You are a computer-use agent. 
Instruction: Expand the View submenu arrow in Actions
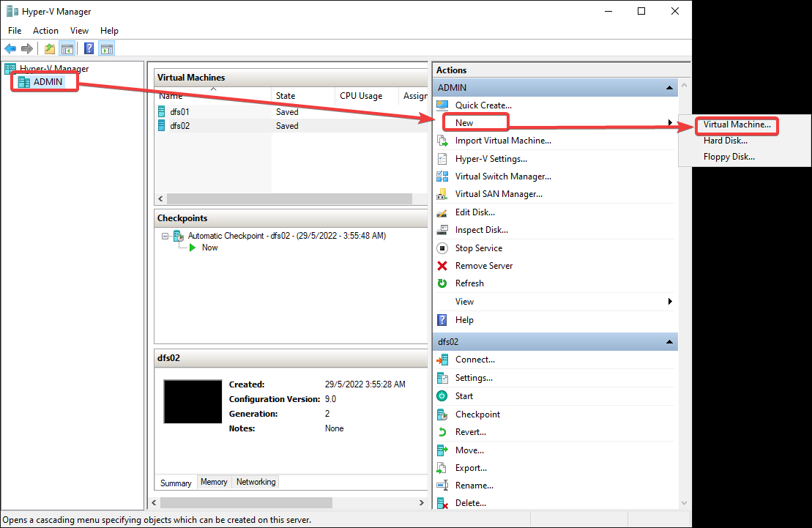(x=670, y=302)
